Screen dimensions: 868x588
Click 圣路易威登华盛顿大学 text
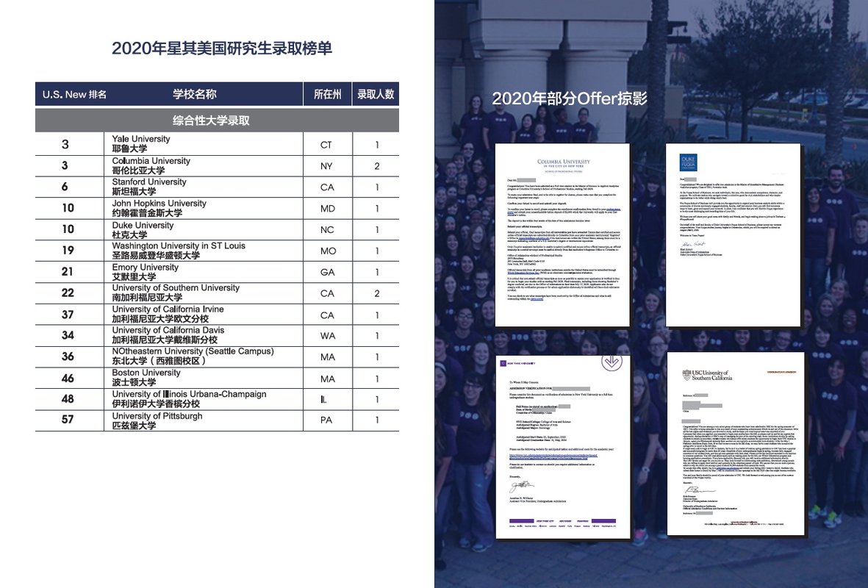click(156, 255)
